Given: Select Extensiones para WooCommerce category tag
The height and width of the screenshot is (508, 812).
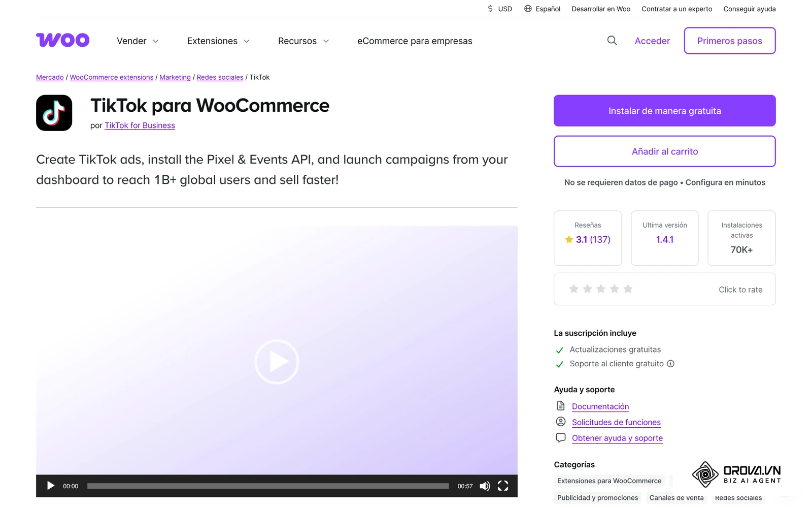Looking at the screenshot, I should pos(609,481).
